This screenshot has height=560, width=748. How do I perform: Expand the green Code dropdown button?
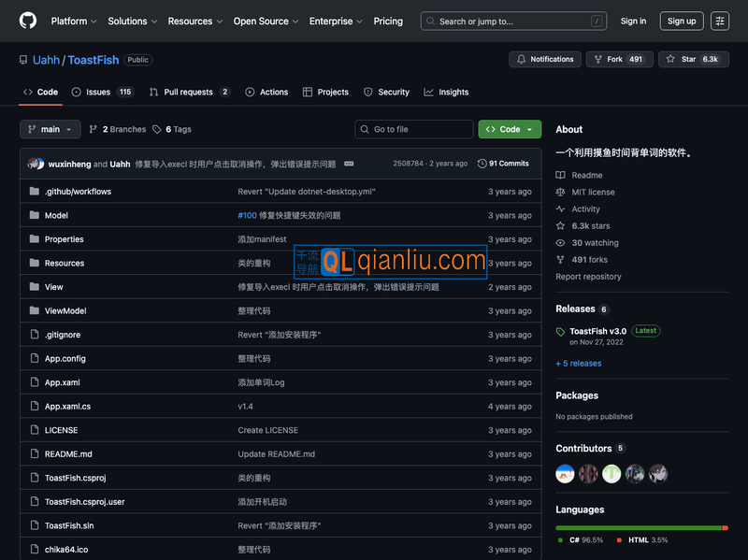point(510,129)
